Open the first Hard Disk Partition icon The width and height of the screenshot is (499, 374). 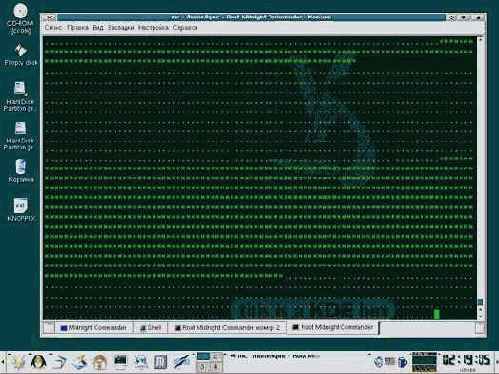[19, 96]
